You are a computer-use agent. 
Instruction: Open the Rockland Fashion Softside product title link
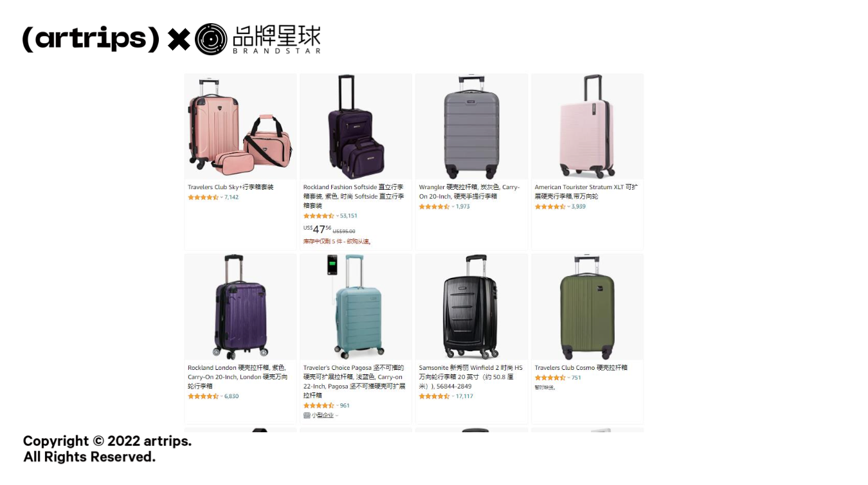[354, 196]
